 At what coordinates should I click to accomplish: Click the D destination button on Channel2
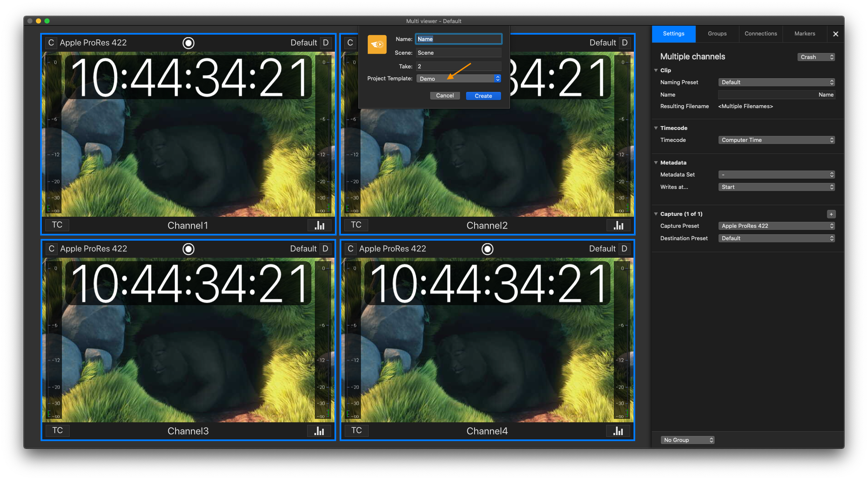[625, 43]
